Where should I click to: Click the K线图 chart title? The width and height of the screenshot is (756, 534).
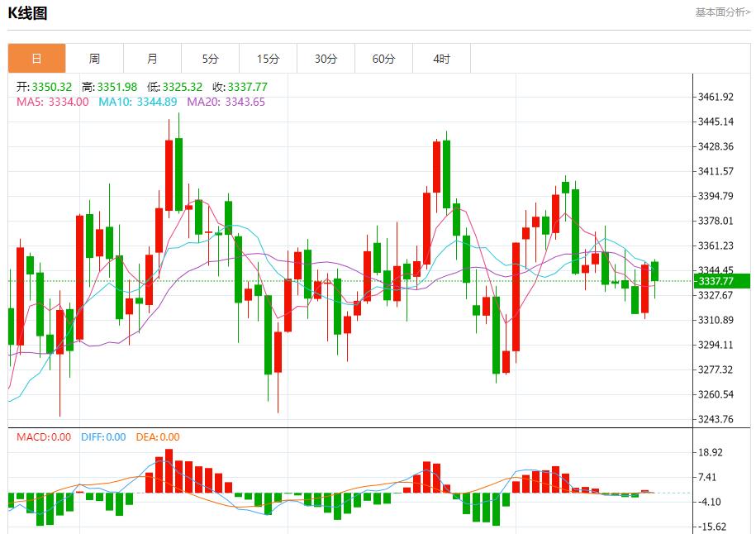point(26,13)
